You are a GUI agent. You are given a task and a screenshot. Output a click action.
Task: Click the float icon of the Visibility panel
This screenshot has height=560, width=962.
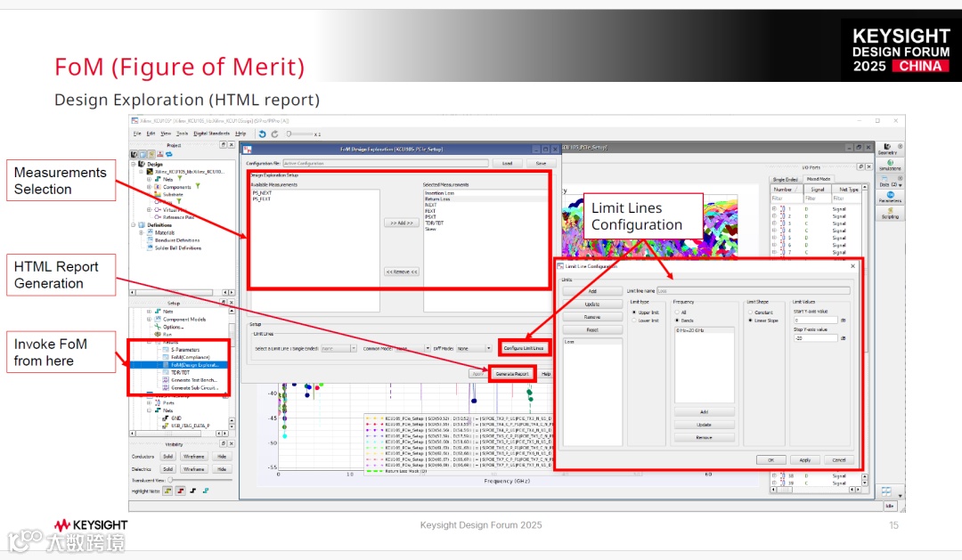click(224, 443)
